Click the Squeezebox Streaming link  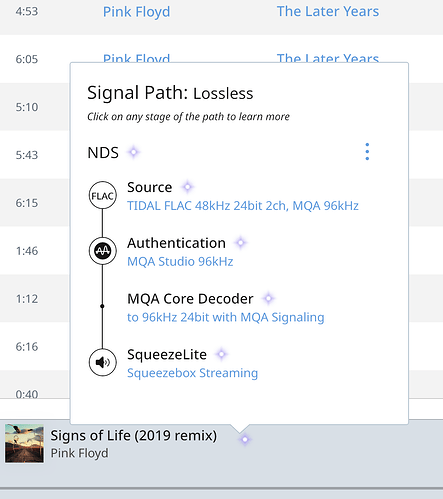pyautogui.click(x=192, y=373)
